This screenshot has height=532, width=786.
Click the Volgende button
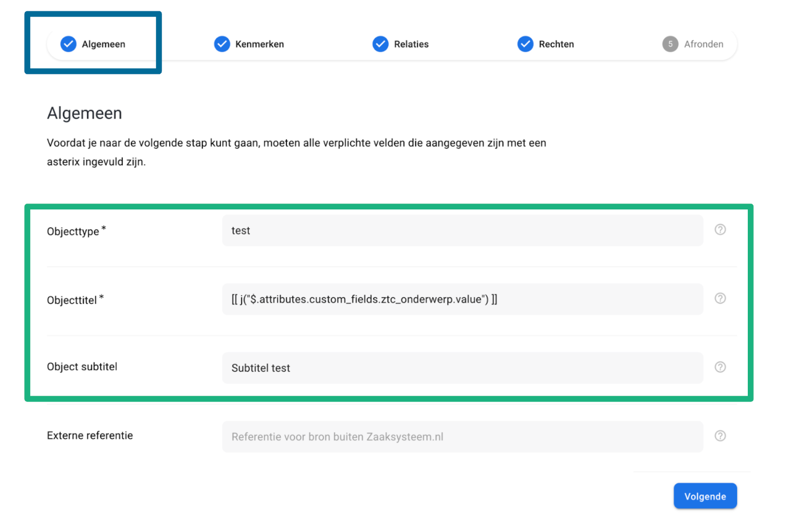tap(705, 496)
